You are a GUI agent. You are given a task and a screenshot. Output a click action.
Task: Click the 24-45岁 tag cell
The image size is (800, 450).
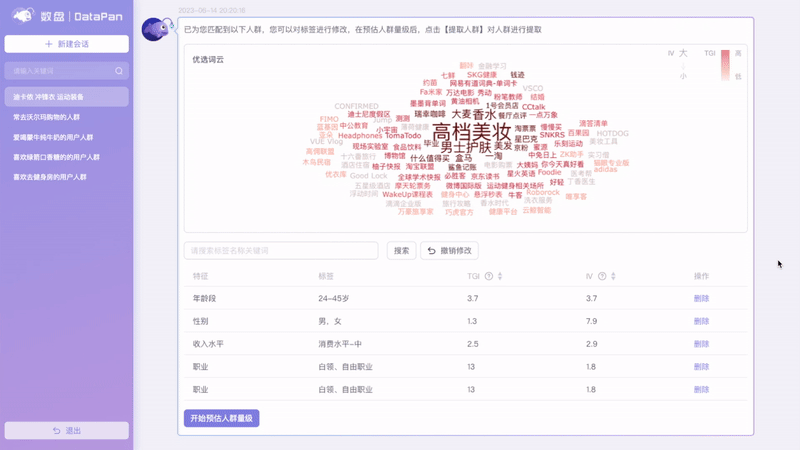coord(334,298)
